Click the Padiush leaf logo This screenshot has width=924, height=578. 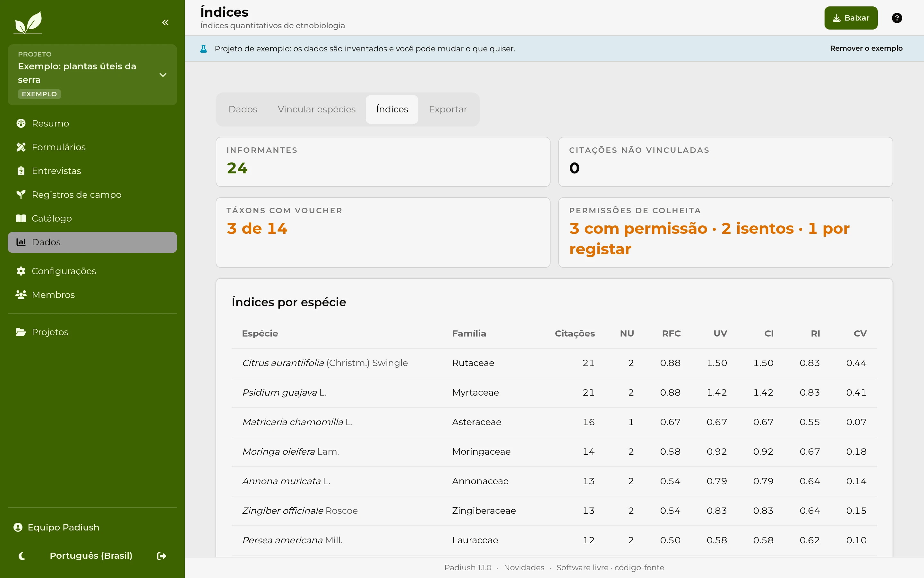click(28, 22)
